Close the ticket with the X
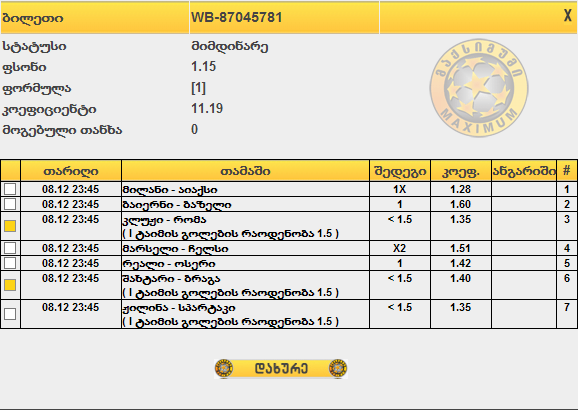578x410 pixels. coord(568,15)
